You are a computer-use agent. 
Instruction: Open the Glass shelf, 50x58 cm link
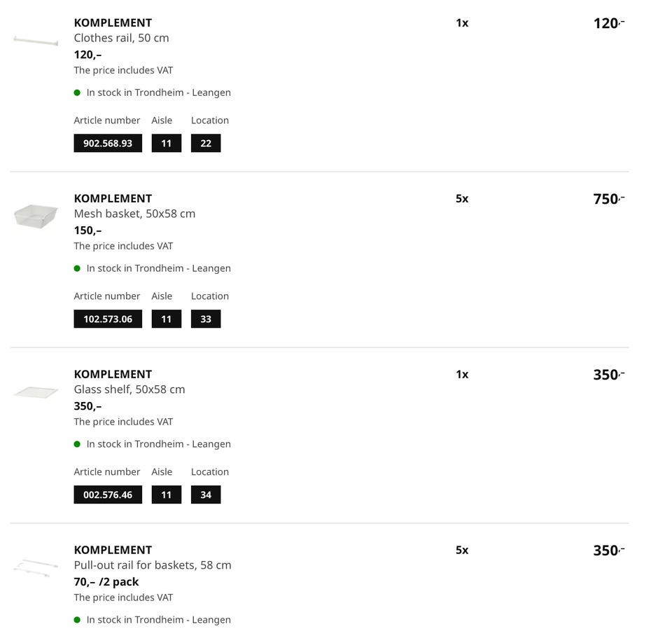pyautogui.click(x=129, y=389)
